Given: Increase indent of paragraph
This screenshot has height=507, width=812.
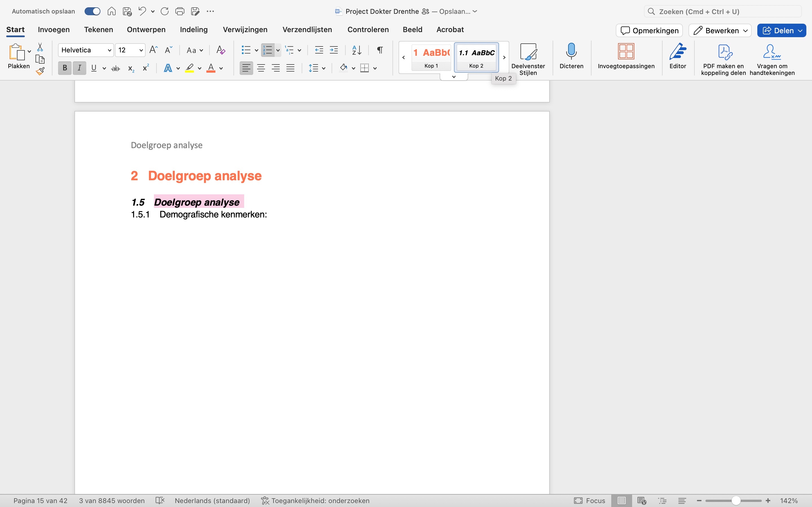Looking at the screenshot, I should tap(334, 50).
